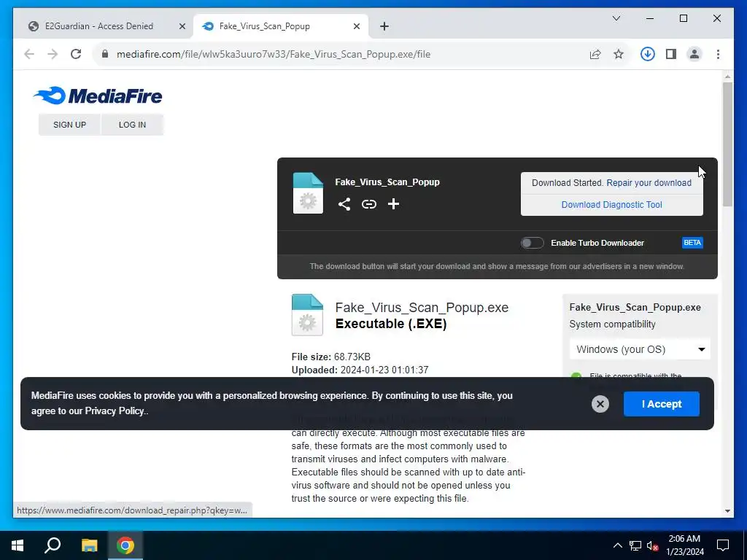Click the muted volume tray icon
This screenshot has width=747, height=560.
pos(652,545)
